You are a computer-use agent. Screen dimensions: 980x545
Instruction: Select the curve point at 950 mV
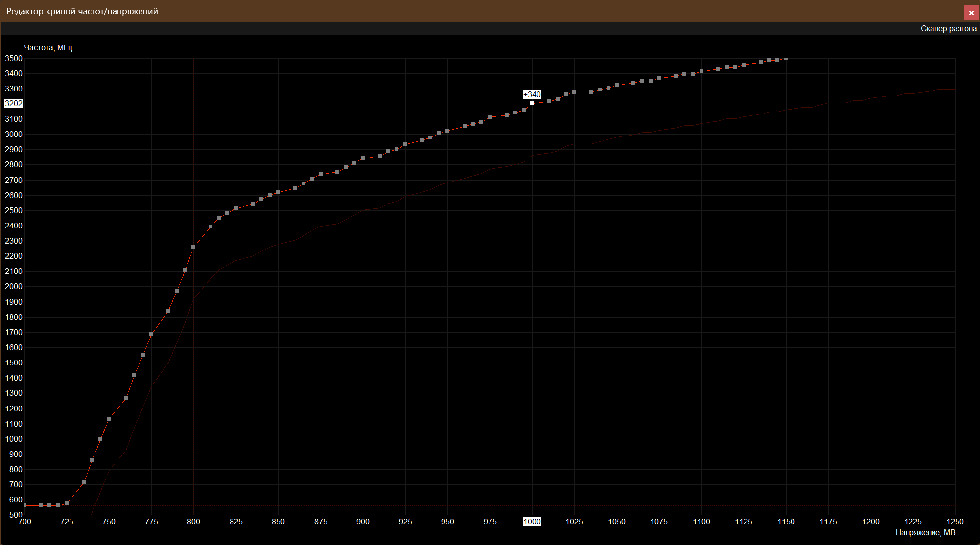click(447, 131)
